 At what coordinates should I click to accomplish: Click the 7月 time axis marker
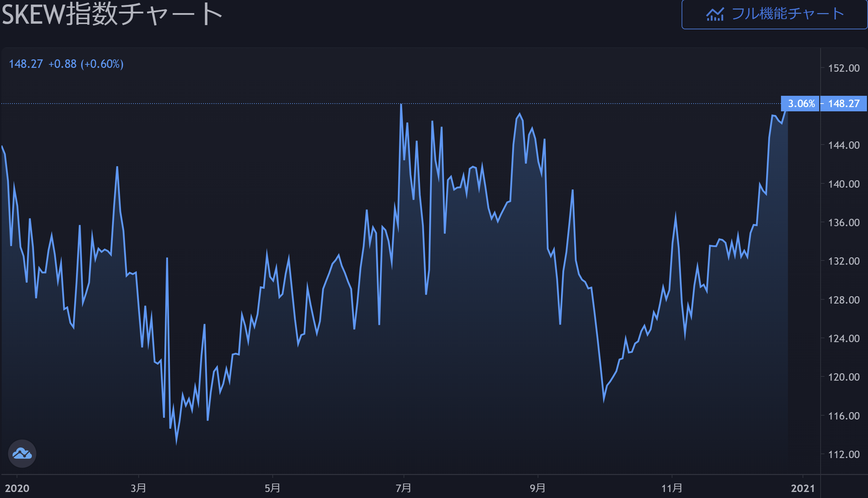[403, 488]
